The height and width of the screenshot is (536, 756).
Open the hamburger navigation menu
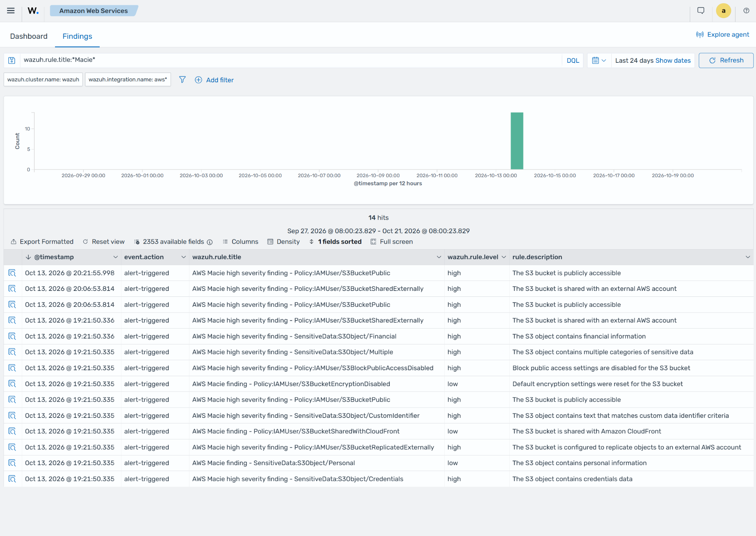click(11, 11)
